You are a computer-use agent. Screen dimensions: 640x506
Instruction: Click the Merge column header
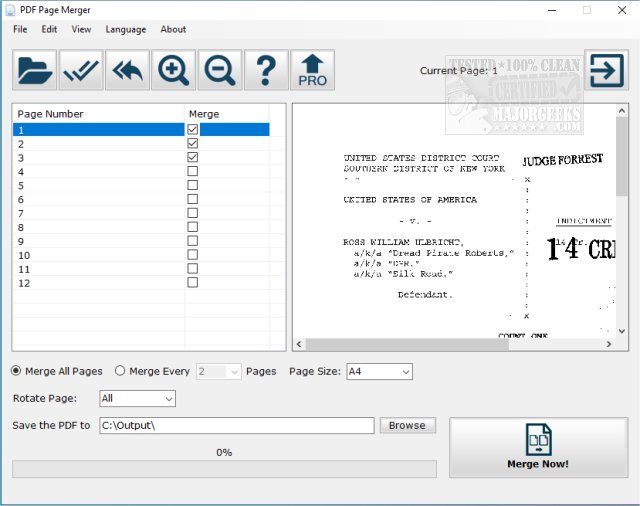tap(227, 114)
